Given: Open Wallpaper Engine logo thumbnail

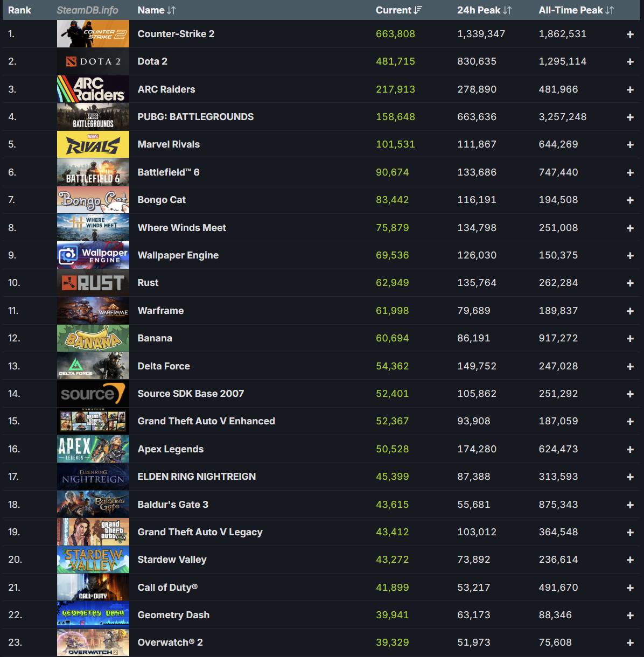Looking at the screenshot, I should tap(93, 255).
